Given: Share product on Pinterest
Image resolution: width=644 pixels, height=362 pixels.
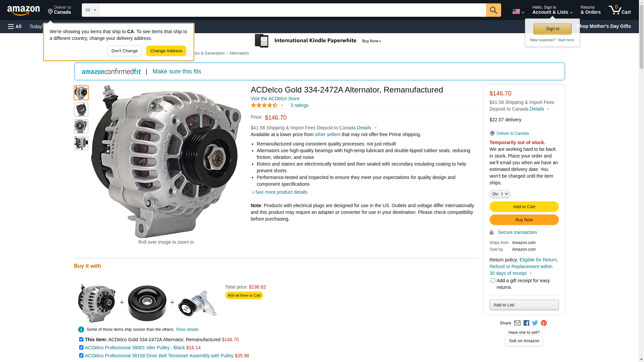Looking at the screenshot, I should pyautogui.click(x=544, y=323).
